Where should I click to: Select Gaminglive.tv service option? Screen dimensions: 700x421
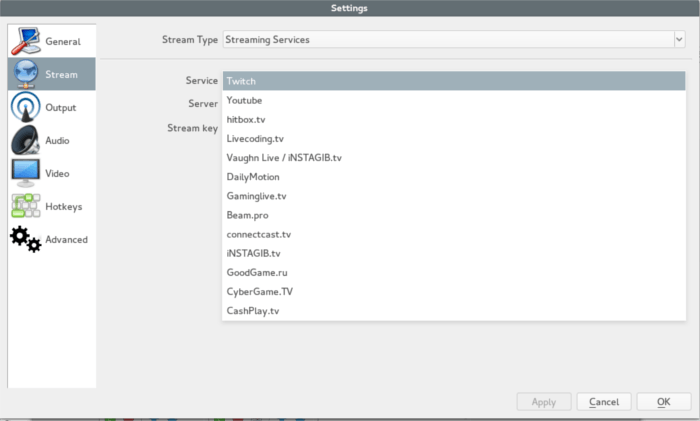pyautogui.click(x=454, y=196)
